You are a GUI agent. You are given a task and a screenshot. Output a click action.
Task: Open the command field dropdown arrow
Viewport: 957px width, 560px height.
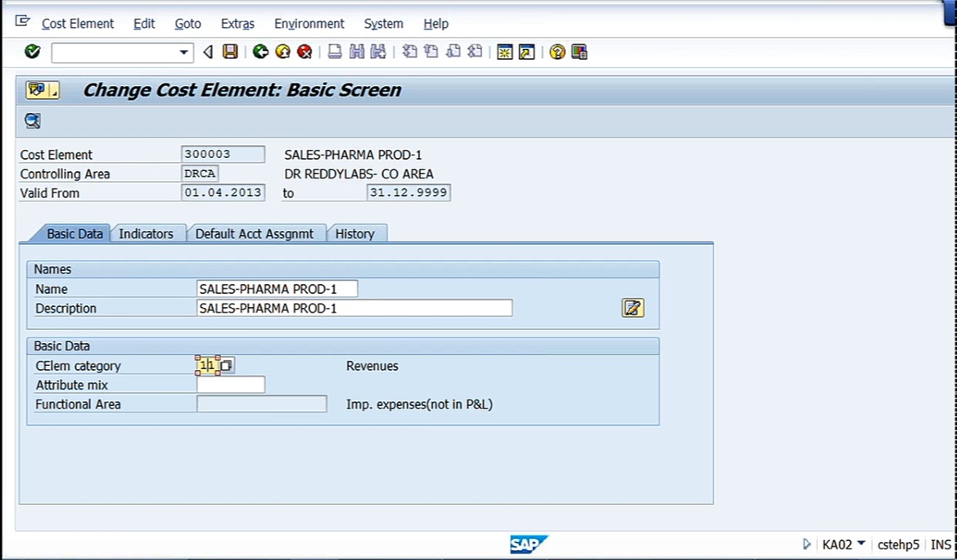coord(183,52)
